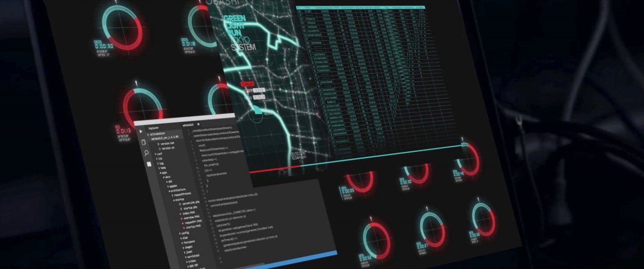Expand the config folder
Screen dimensions: 644x269
pos(184,233)
